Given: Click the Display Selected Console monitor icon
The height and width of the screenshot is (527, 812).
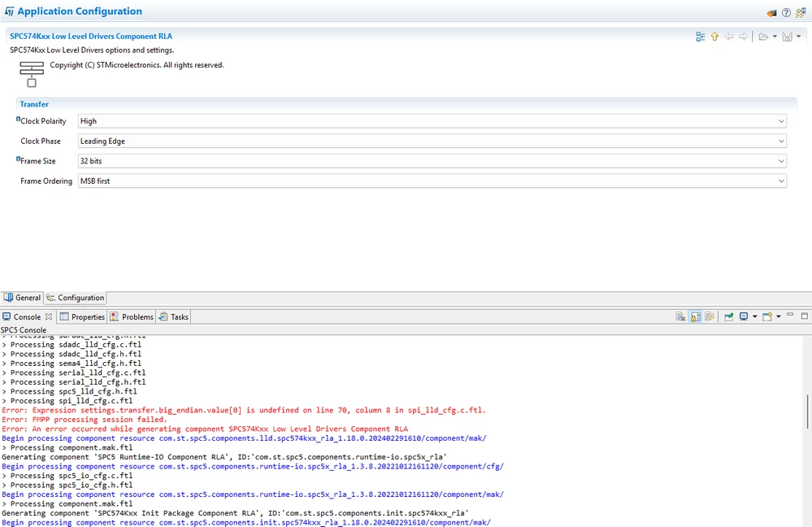Looking at the screenshot, I should pyautogui.click(x=744, y=316).
